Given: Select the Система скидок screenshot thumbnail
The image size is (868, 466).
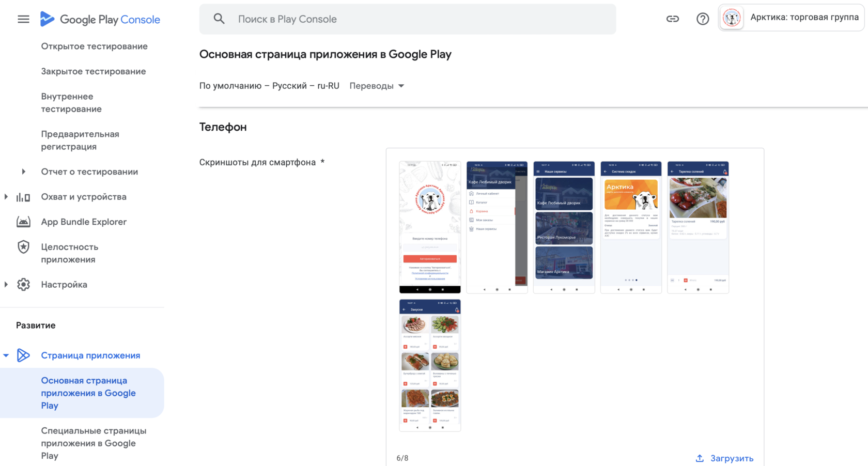Looking at the screenshot, I should click(x=631, y=227).
